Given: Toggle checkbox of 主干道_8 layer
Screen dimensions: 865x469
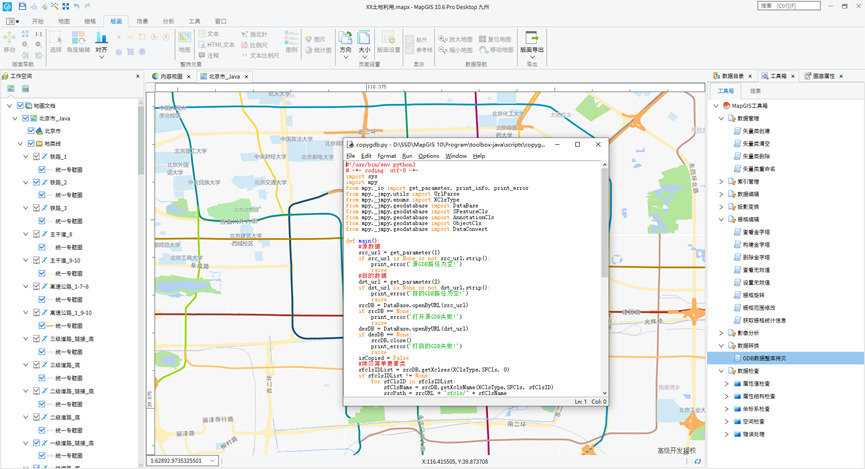Looking at the screenshot, I should tap(36, 234).
